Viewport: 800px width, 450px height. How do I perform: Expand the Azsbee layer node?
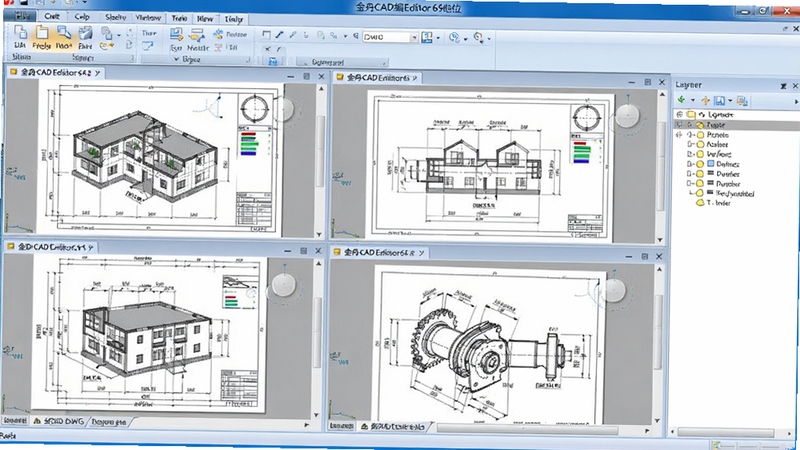[689, 144]
